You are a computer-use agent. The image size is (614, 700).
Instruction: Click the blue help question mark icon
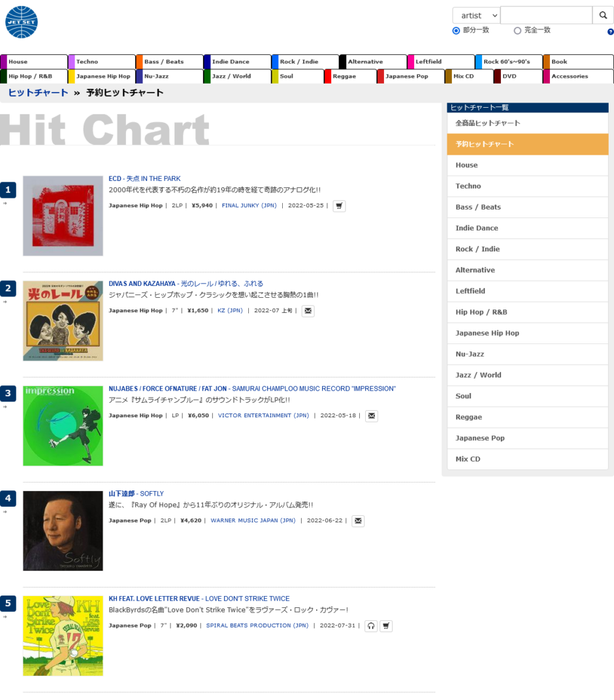pyautogui.click(x=611, y=32)
